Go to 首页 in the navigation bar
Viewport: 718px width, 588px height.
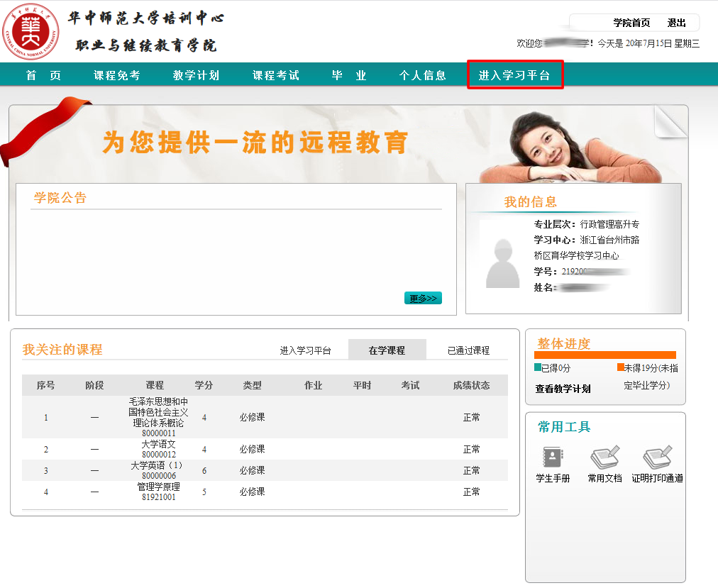[43, 75]
